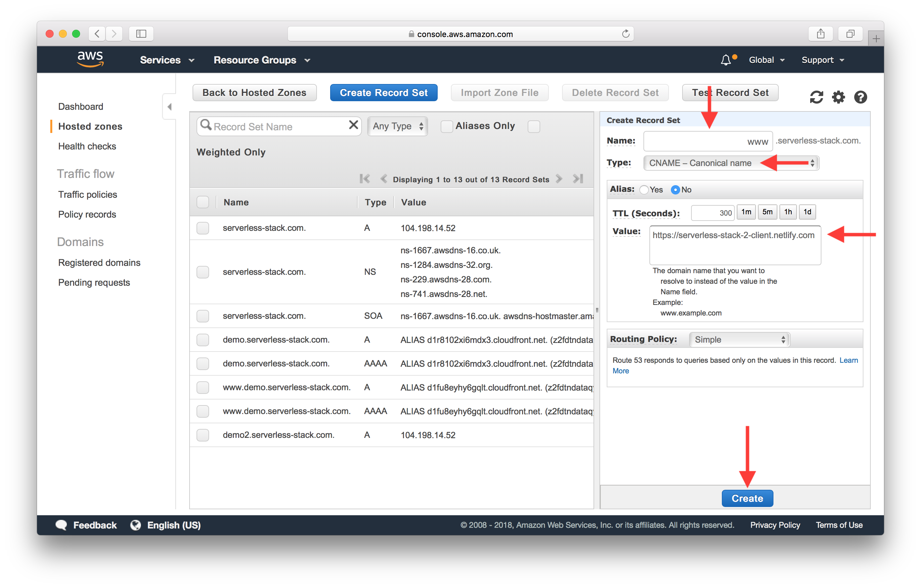Expand the Any Type filter dropdown
This screenshot has height=588, width=921.
point(397,127)
